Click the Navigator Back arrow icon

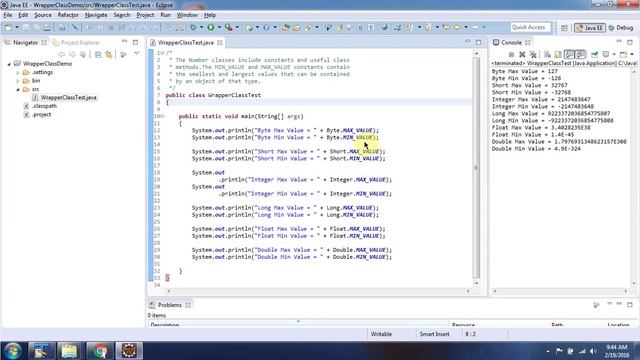[62, 54]
